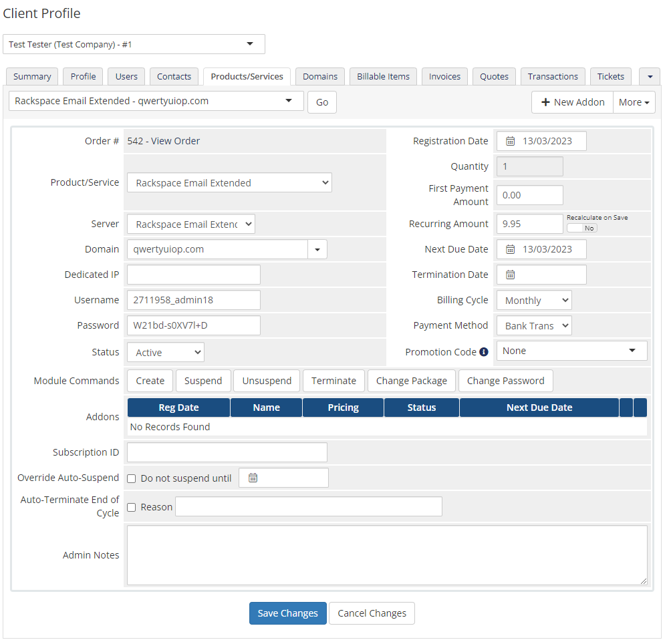667x644 pixels.
Task: Open the client selector Test Tester dropdown
Action: click(134, 44)
